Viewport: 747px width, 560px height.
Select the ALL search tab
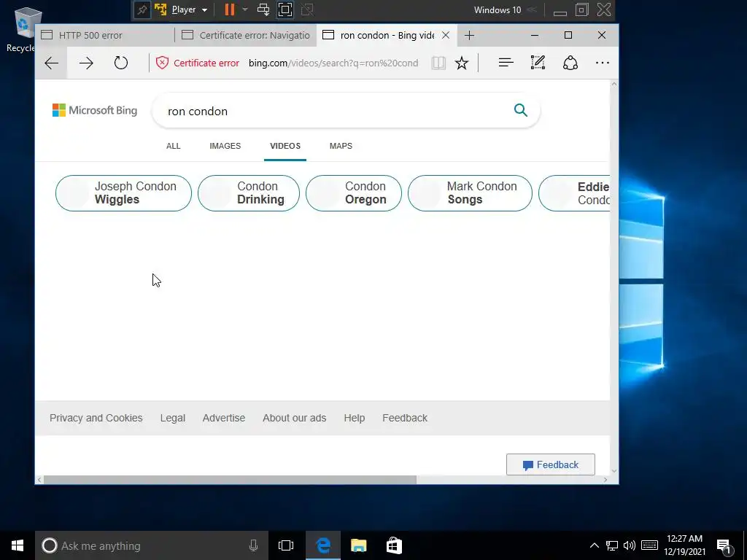[174, 146]
